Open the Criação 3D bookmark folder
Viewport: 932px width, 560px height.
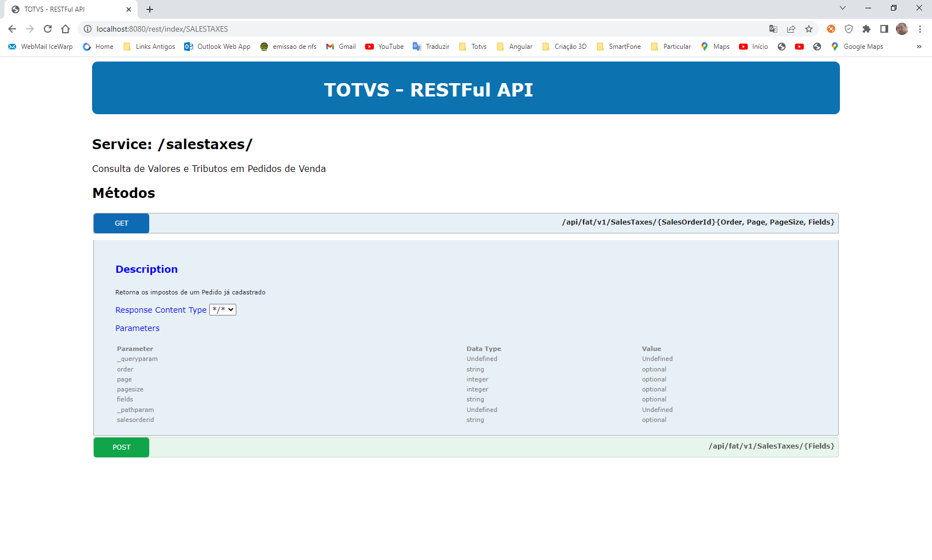564,47
